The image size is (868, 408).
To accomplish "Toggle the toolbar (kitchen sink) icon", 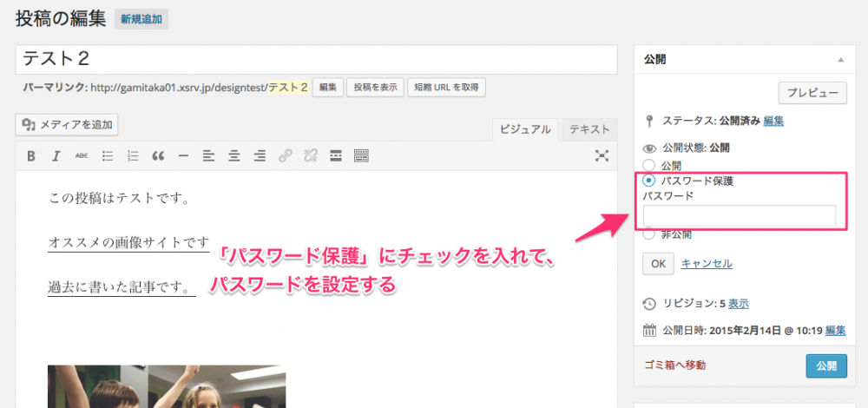I will point(361,156).
